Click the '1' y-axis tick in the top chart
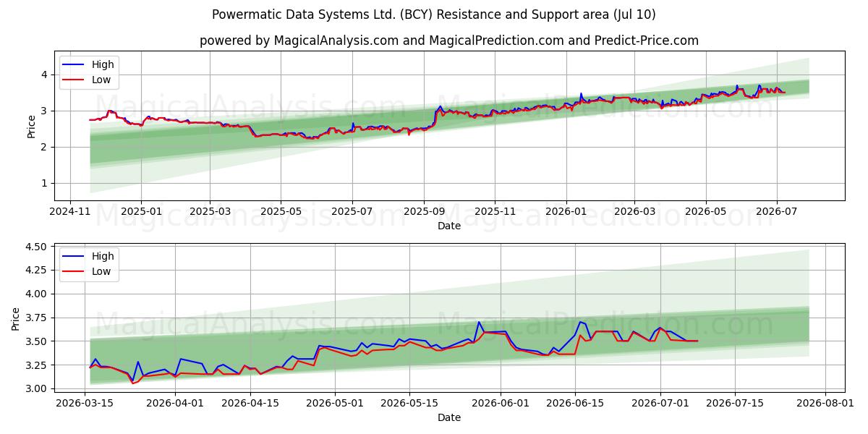The width and height of the screenshot is (868, 434). point(44,183)
